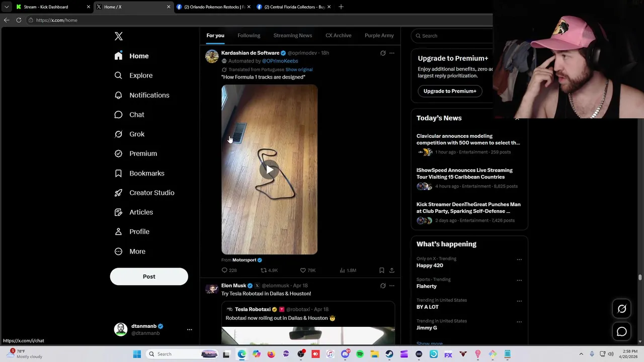Open Explore from the sidebar
Image resolution: width=644 pixels, height=362 pixels.
(x=133, y=75)
